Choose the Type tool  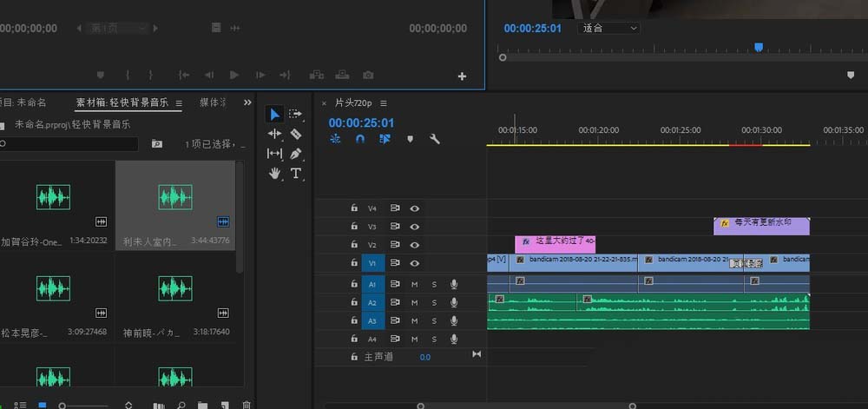pos(296,173)
